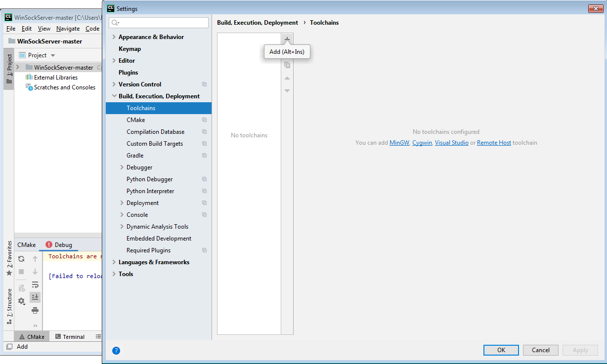Click the 1: Project side tab

click(x=9, y=69)
